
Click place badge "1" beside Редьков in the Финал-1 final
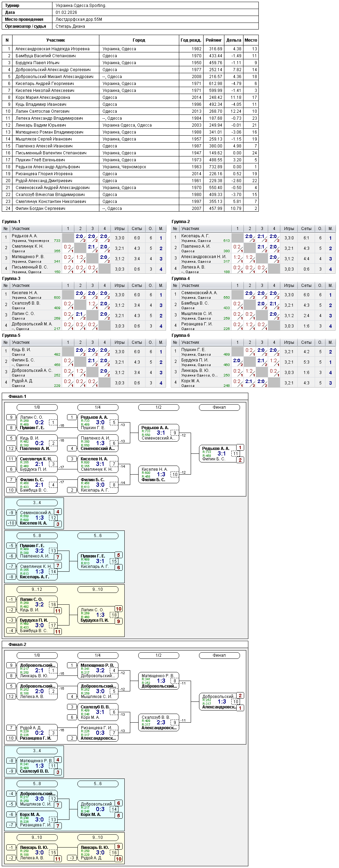240,448
